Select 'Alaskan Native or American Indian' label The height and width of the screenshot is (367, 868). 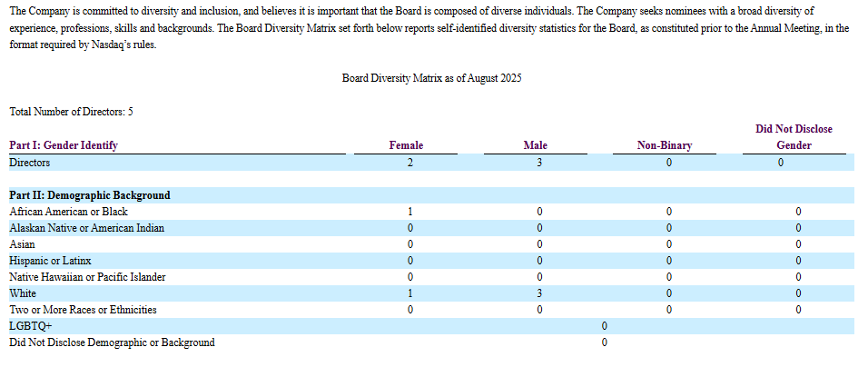click(87, 228)
